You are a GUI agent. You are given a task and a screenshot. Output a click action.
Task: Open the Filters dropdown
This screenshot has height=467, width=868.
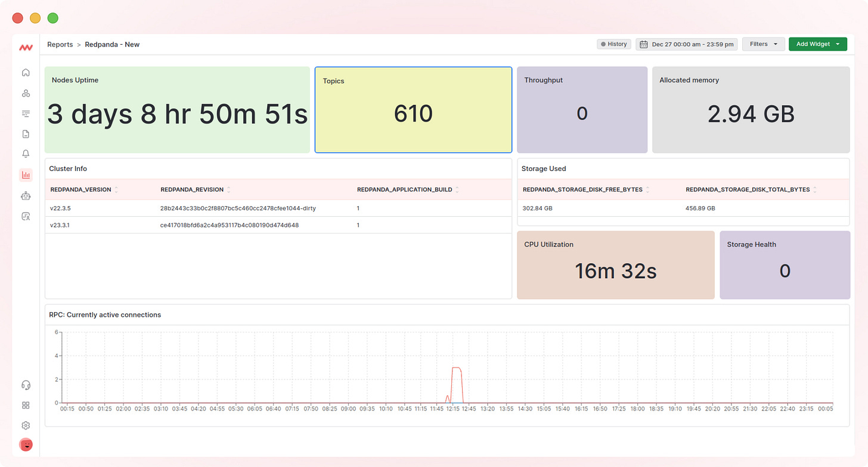click(763, 44)
